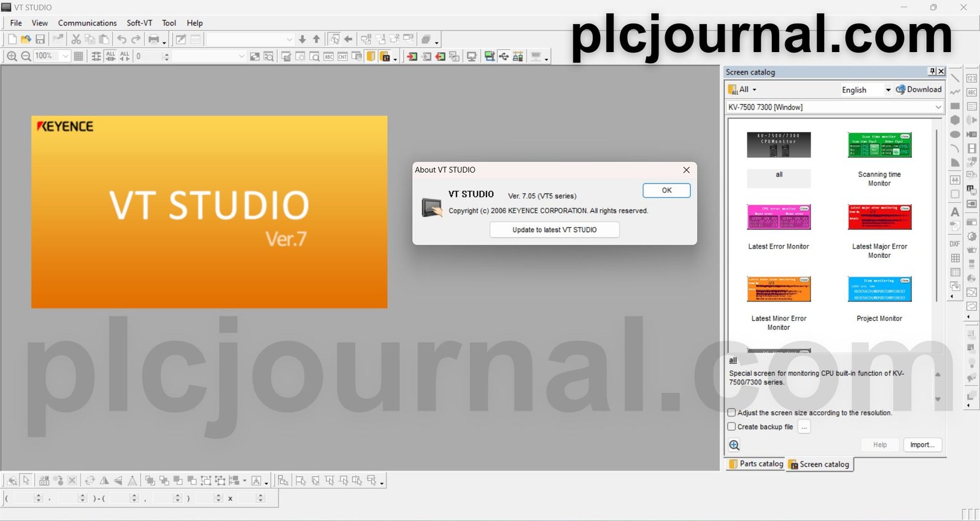Click the ... browse button beside backup file
The image size is (980, 521).
click(x=804, y=427)
